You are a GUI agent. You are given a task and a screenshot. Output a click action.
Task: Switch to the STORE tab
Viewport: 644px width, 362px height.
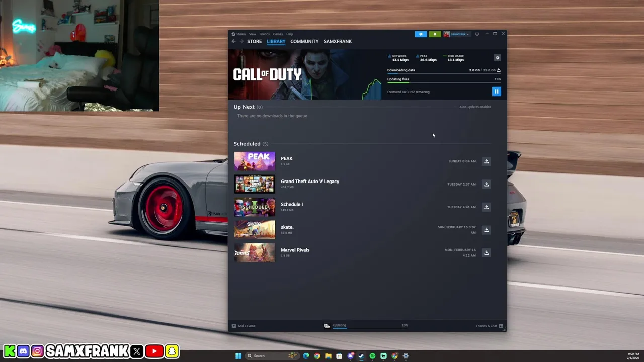(254, 41)
